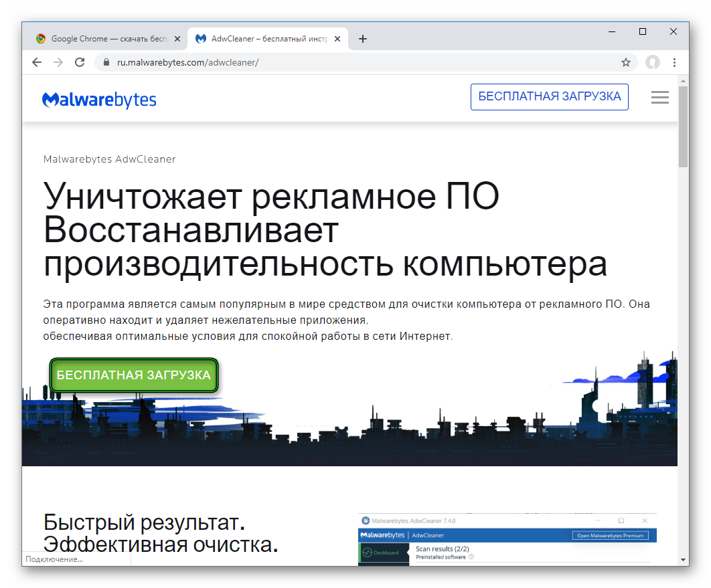This screenshot has width=711, height=588.
Task: Click the scrollbar's down arrow
Action: coord(683,559)
